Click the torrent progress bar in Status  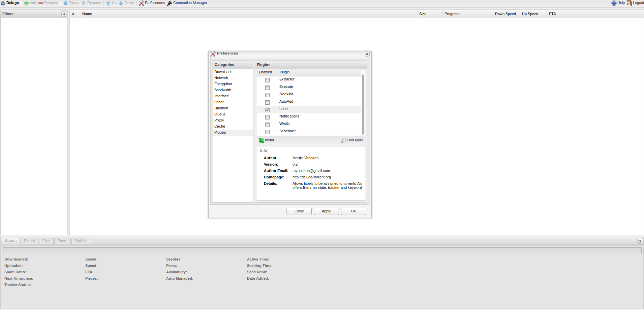pyautogui.click(x=322, y=251)
